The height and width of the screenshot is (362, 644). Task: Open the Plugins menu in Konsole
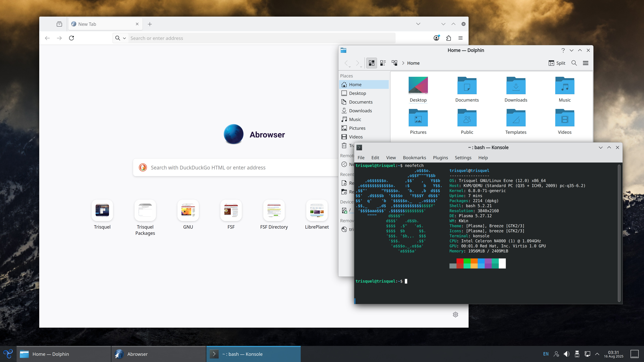point(441,158)
